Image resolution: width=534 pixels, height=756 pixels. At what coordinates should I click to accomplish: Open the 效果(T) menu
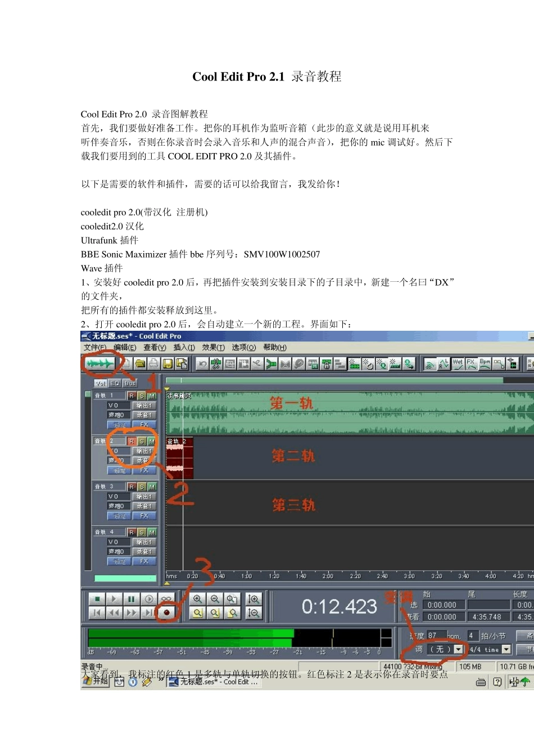pyautogui.click(x=214, y=348)
